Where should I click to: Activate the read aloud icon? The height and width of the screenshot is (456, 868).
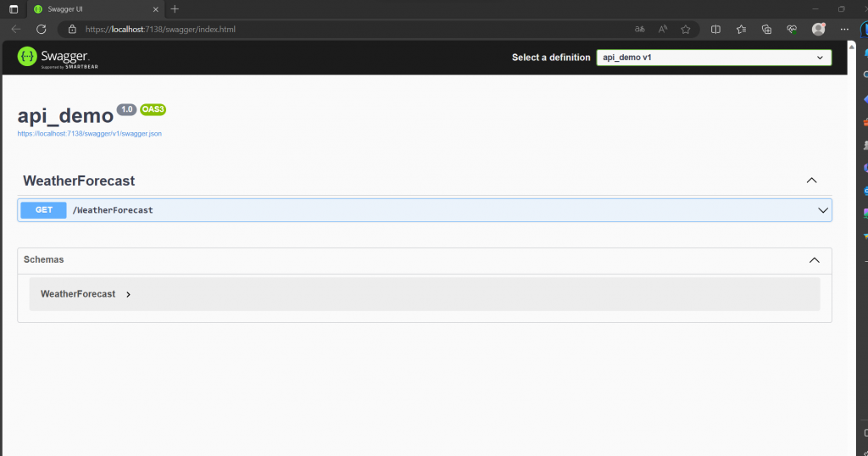(x=663, y=30)
